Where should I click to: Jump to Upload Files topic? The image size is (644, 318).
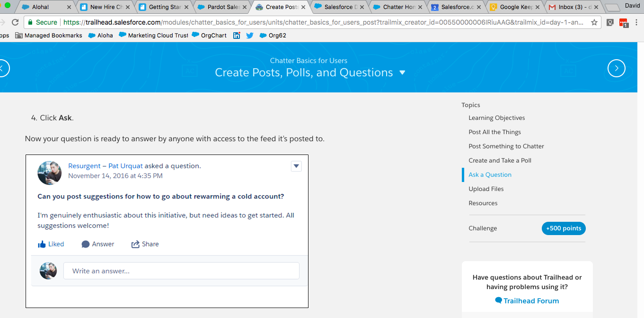click(x=486, y=189)
